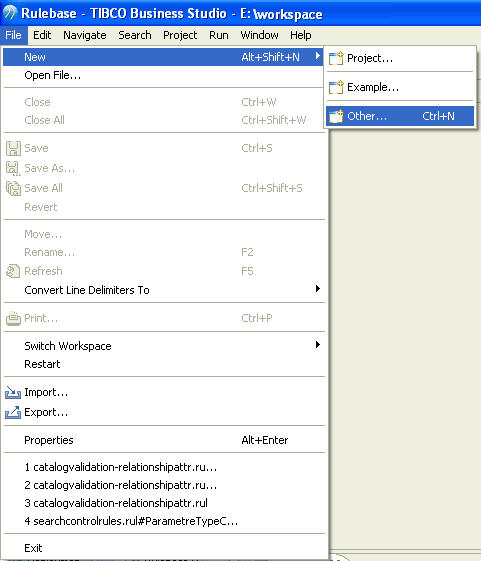Open the Edit menu

pyautogui.click(x=42, y=35)
